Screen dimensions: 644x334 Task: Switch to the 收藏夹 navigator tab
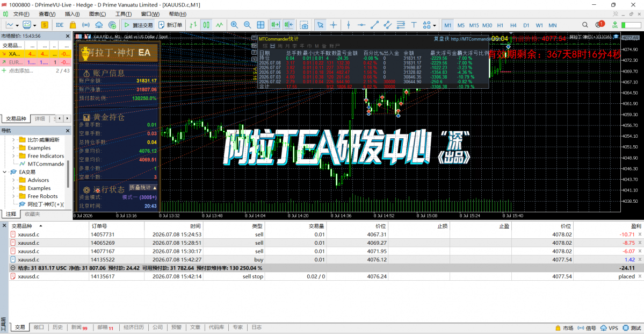[32, 214]
